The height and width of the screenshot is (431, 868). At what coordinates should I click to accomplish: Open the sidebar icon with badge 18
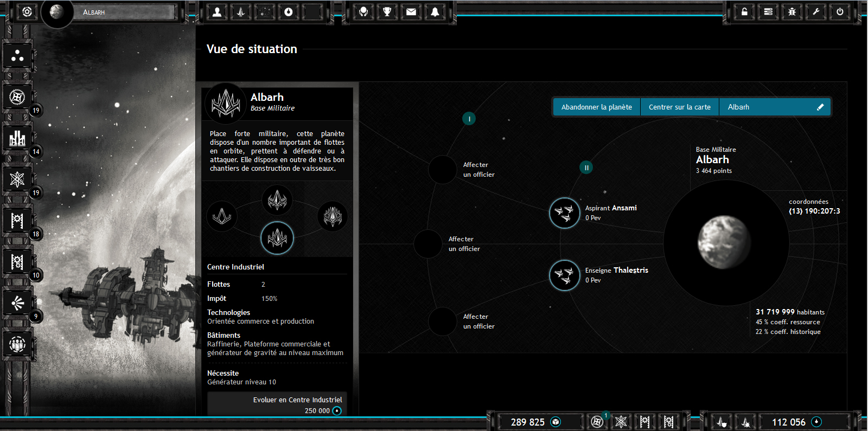17,221
